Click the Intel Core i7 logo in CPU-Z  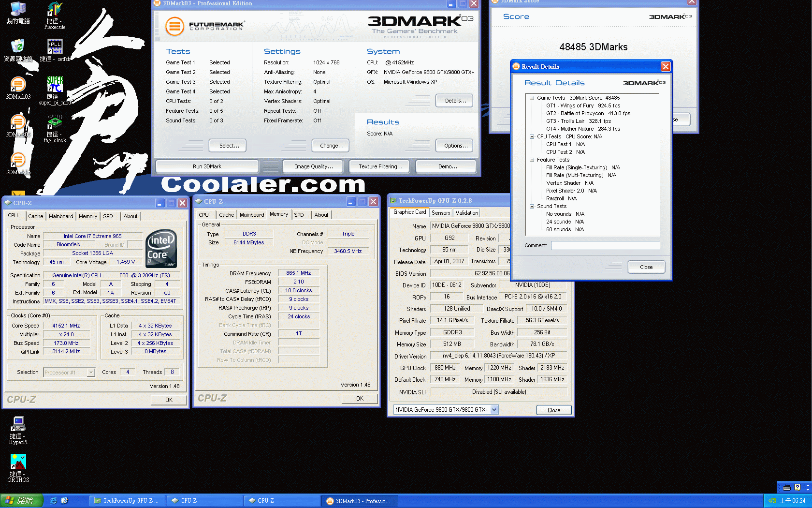coord(161,249)
